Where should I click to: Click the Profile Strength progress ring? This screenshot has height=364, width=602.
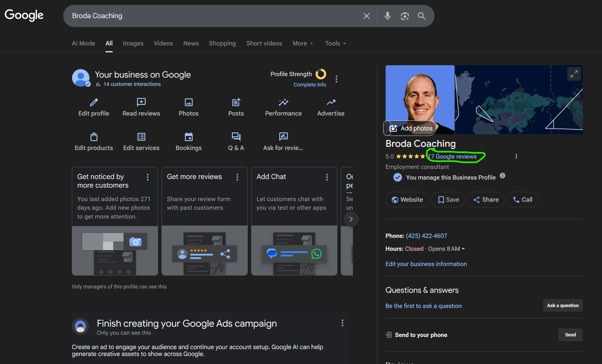321,74
